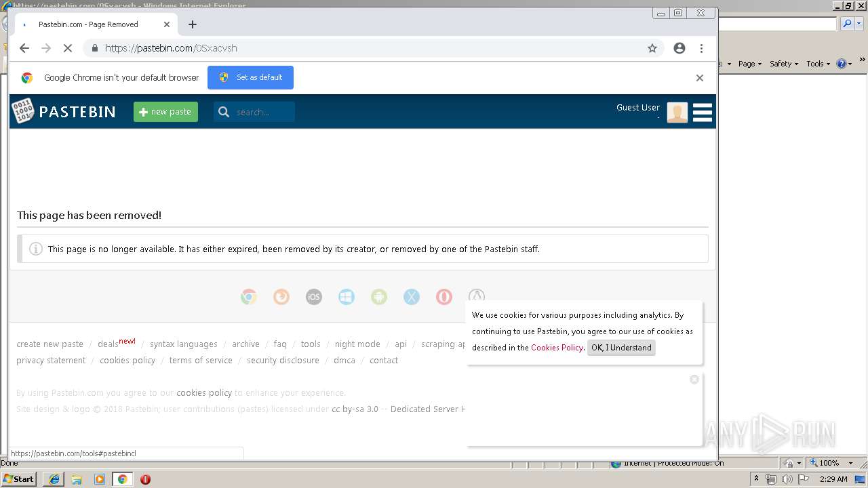Image resolution: width=868 pixels, height=488 pixels.
Task: Click the Pastebin logo icon
Action: (x=22, y=111)
